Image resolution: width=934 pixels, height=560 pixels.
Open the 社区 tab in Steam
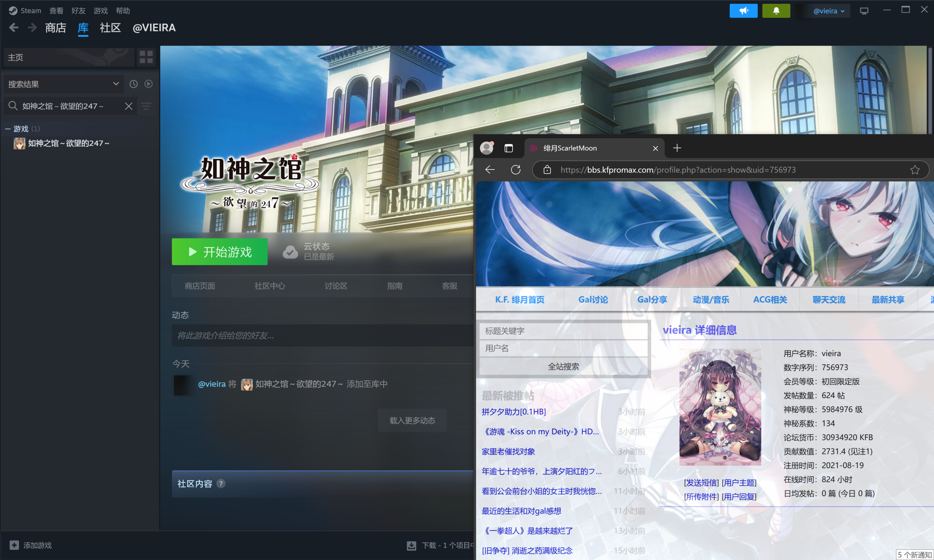pos(110,28)
